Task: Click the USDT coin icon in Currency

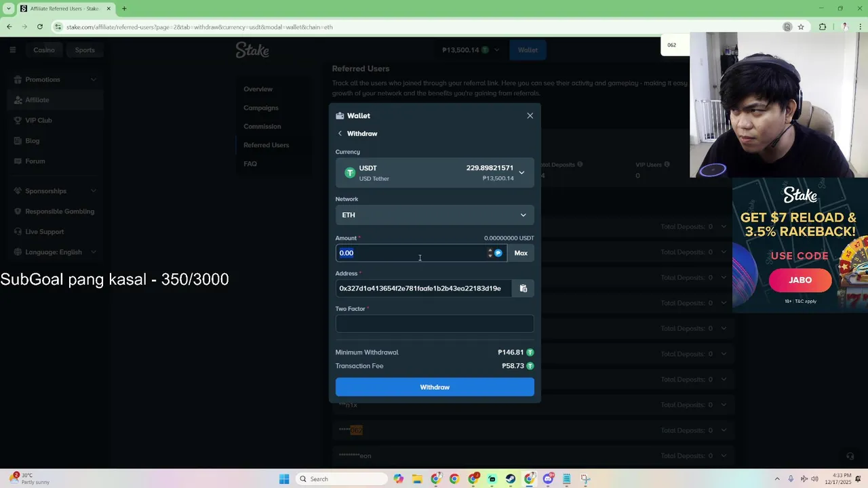Action: click(x=350, y=173)
